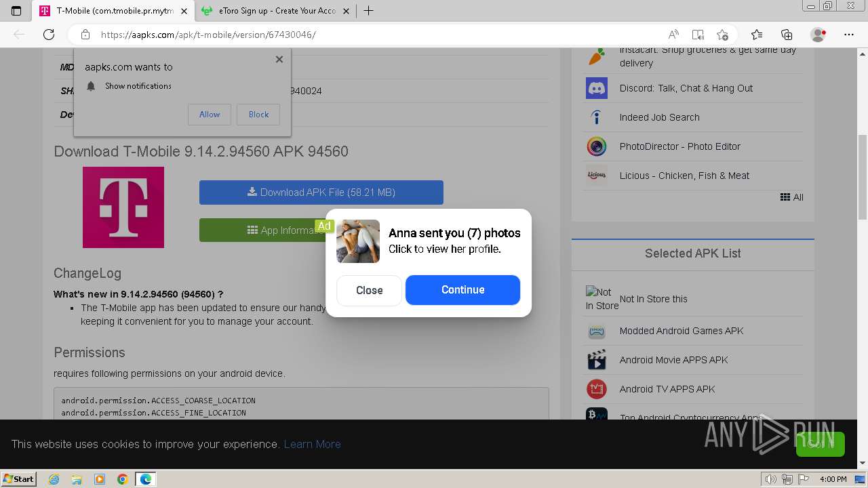Open Immersive reader icon

698,35
